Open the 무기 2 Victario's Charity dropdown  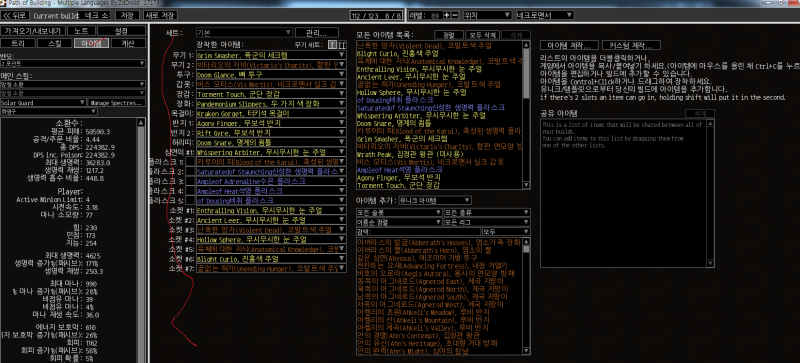point(271,65)
